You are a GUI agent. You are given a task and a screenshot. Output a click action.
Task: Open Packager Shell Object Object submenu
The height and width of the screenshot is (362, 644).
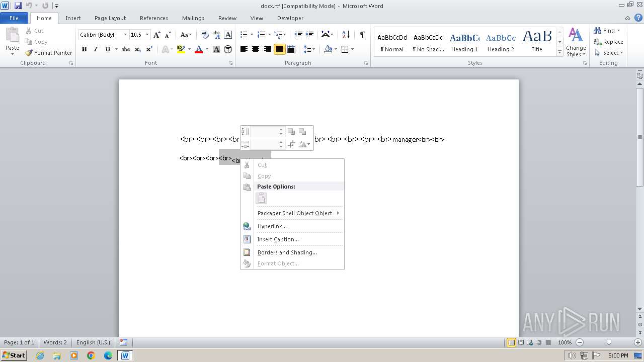tap(292, 213)
